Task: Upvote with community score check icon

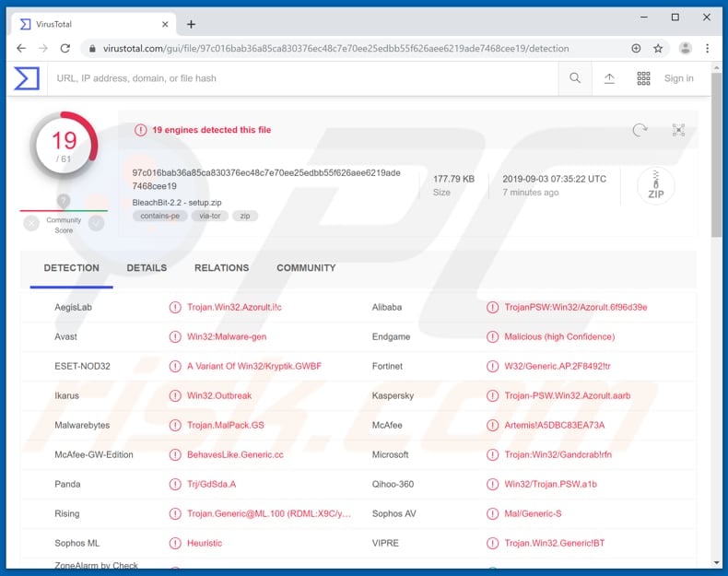Action: [x=96, y=224]
